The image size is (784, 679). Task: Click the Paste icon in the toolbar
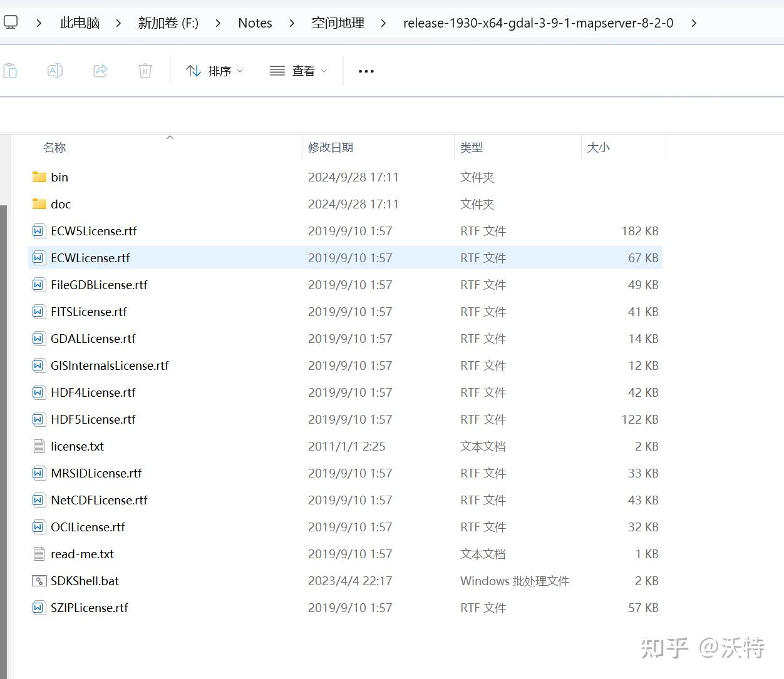11,71
